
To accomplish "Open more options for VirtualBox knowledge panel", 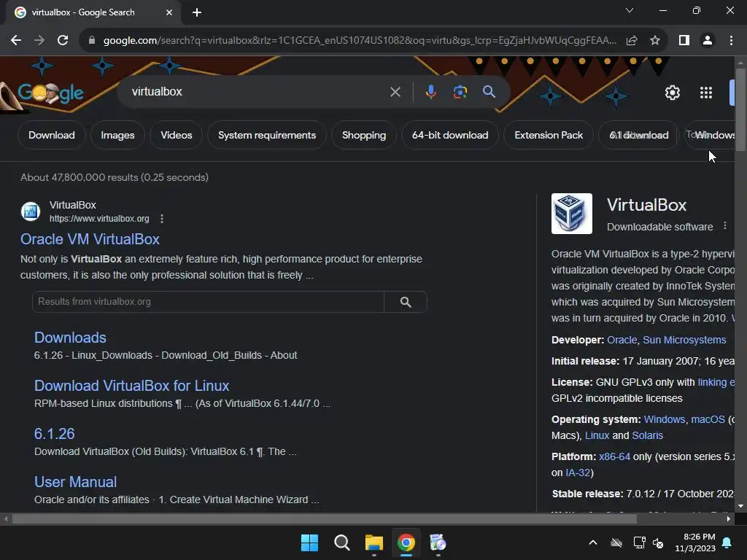I will point(725,226).
